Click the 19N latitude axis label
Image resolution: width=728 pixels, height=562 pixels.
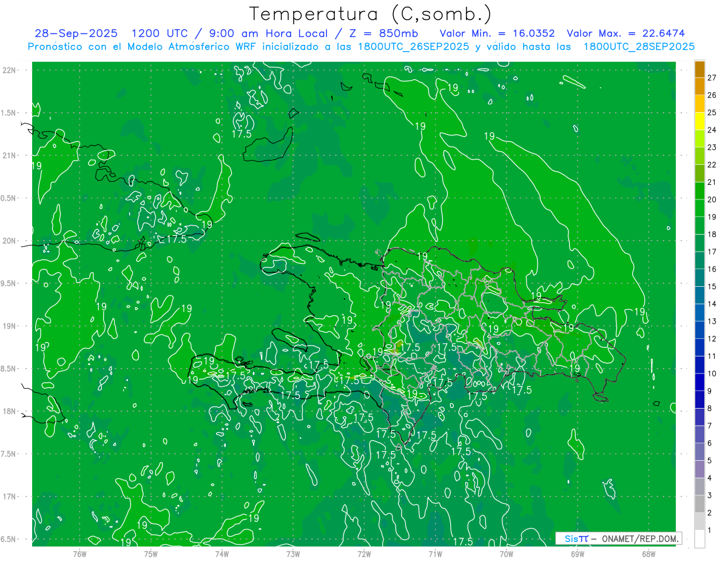click(8, 326)
